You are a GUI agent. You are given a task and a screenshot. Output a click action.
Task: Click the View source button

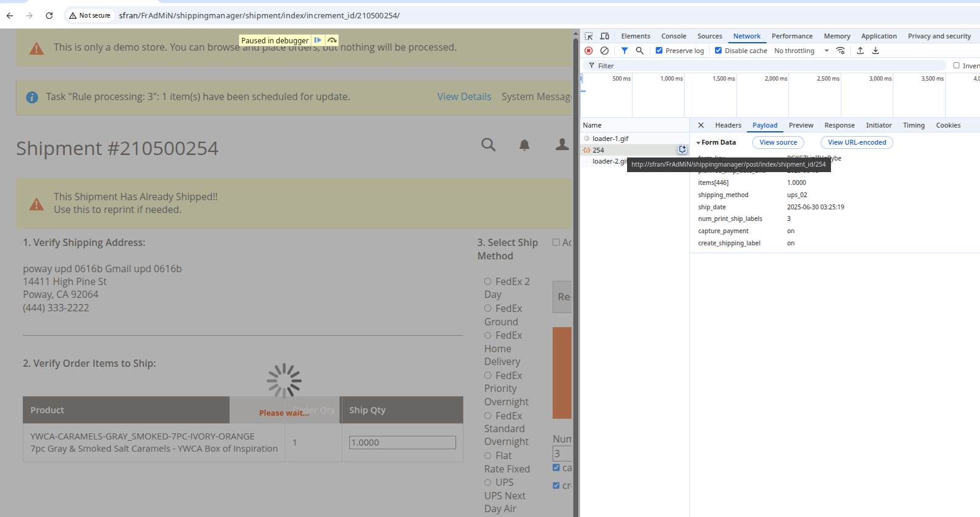[x=778, y=142]
